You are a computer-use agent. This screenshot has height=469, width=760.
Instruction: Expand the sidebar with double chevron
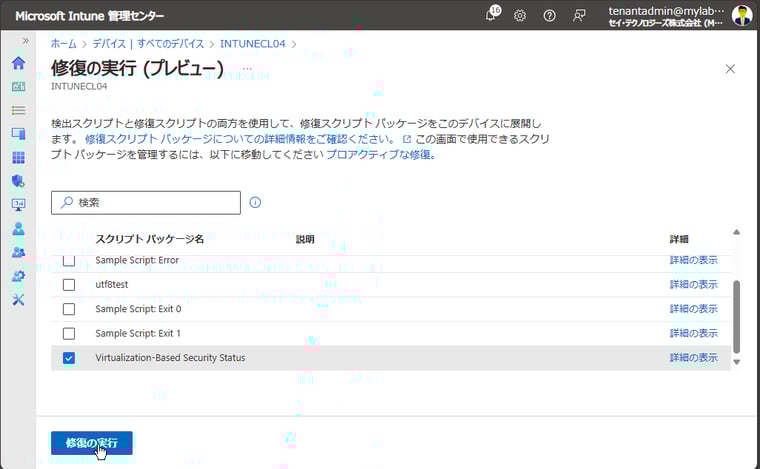(25, 41)
